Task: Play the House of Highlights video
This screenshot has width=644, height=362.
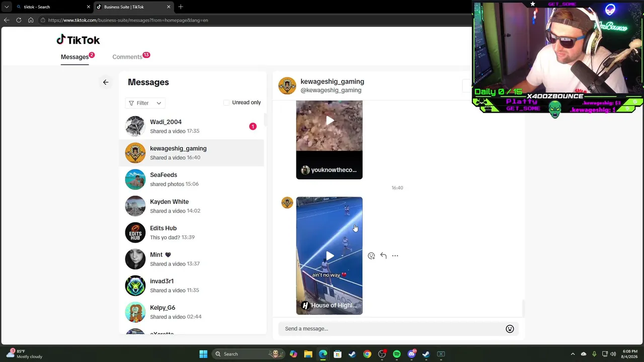Action: (330, 256)
